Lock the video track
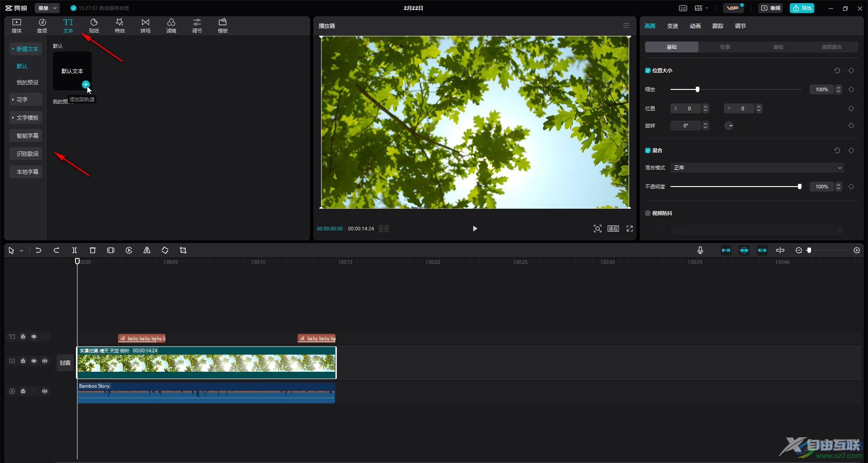The height and width of the screenshot is (463, 868). (23, 361)
